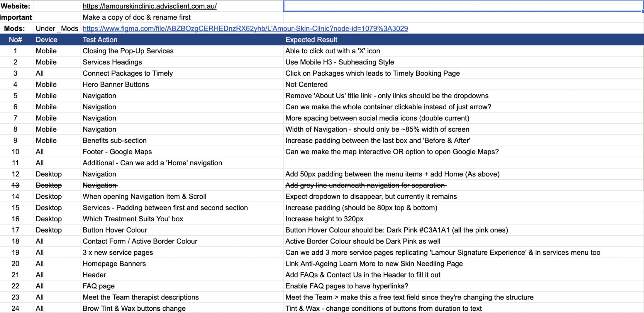The width and height of the screenshot is (644, 313).
Task: Select the 'Not Centered' cell
Action: click(x=463, y=84)
